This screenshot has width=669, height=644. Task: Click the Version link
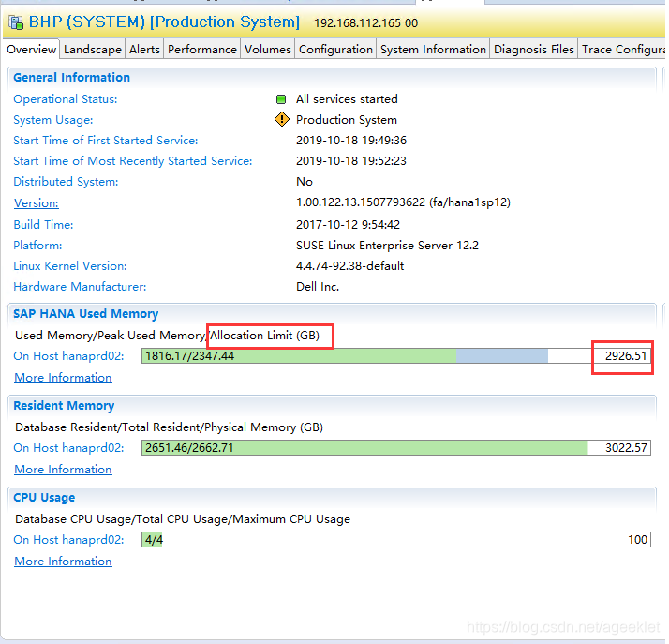pyautogui.click(x=36, y=203)
